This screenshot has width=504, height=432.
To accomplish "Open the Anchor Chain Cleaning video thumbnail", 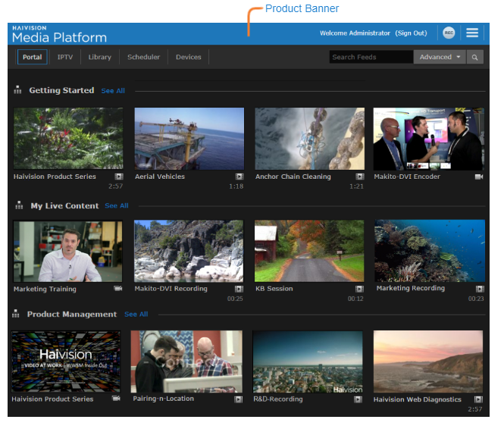I will 309,138.
